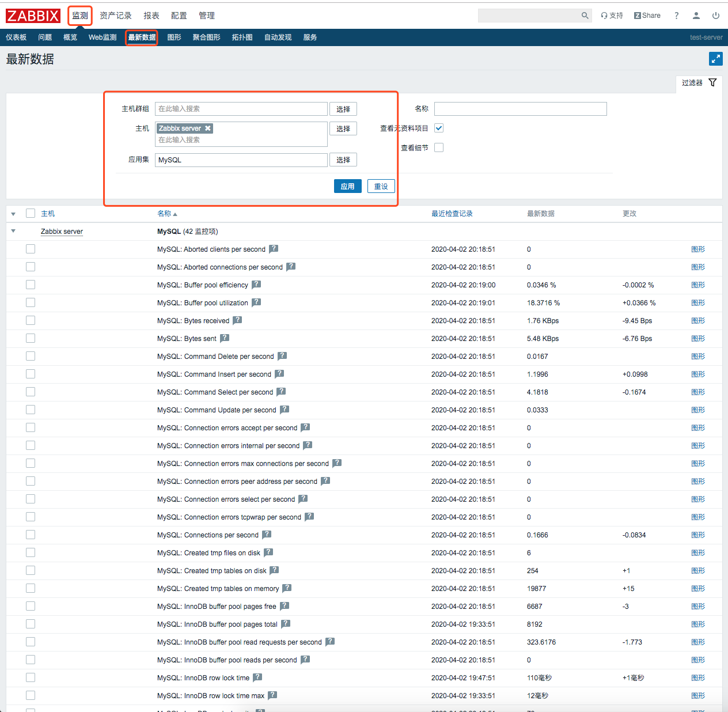Open help for InnoDB buffer pool pages free
Viewport: 728px width, 712px height.
(285, 606)
